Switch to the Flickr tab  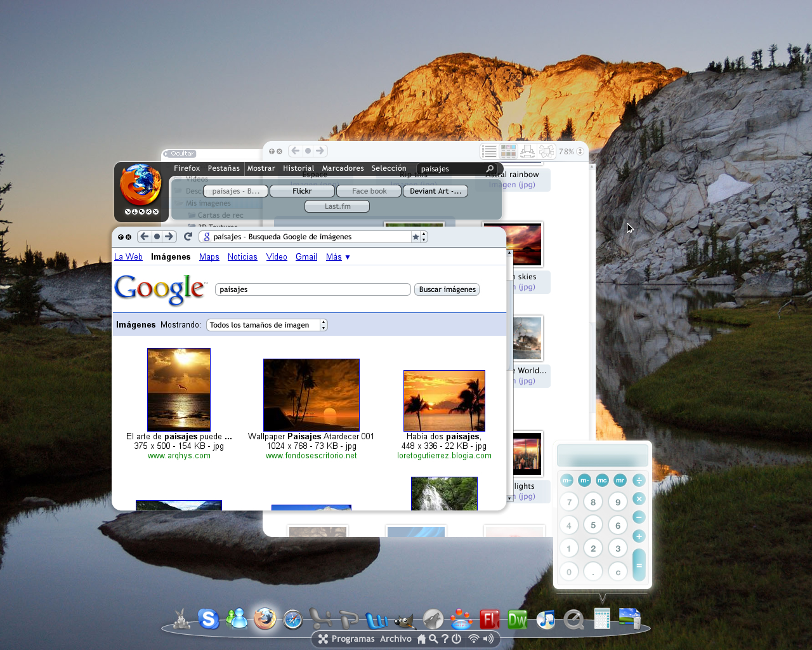(302, 191)
